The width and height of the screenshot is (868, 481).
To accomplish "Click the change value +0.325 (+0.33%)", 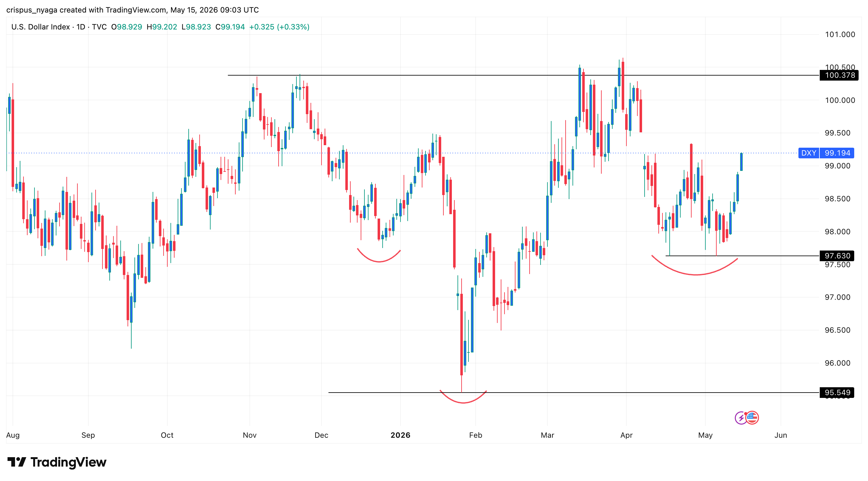I will click(x=279, y=27).
